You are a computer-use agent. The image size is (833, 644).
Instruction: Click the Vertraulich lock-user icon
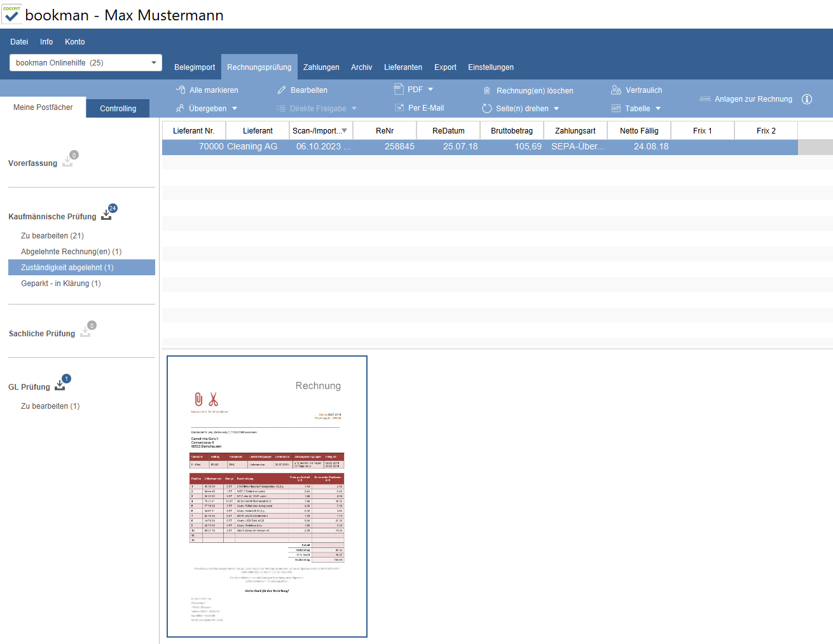pos(616,90)
